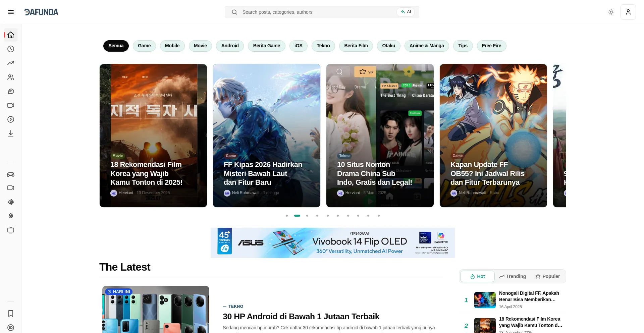This screenshot has height=333, width=644.
Task: Open the AI search assistant button
Action: point(406,12)
